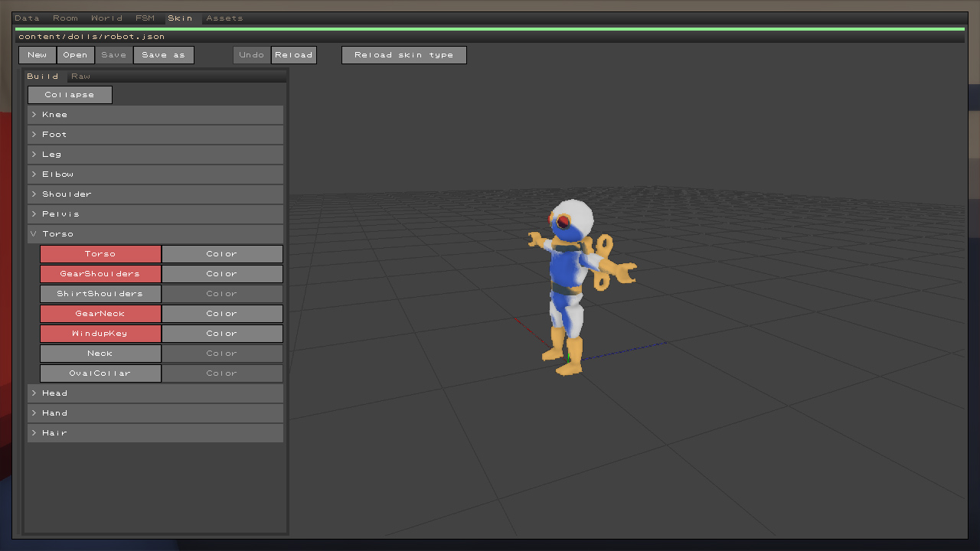Disable the GearShoulders part
Viewport: 980px width, 551px height.
pos(100,274)
